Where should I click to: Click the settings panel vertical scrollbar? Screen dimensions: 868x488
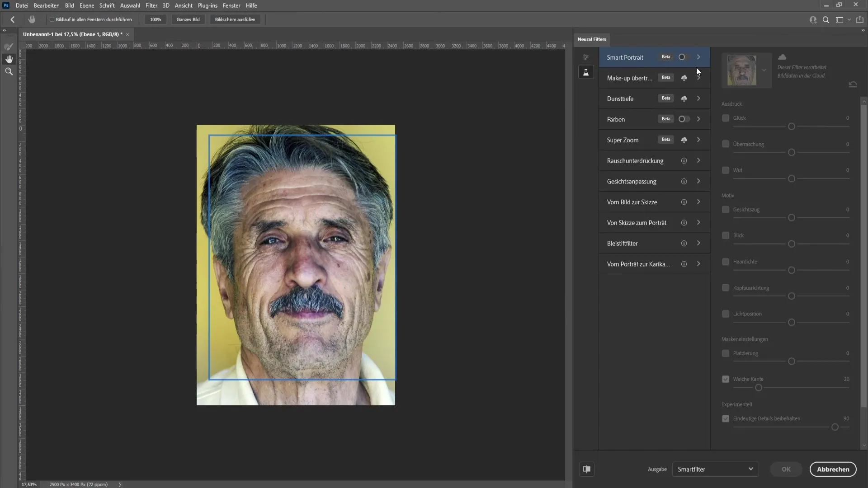[x=863, y=255]
